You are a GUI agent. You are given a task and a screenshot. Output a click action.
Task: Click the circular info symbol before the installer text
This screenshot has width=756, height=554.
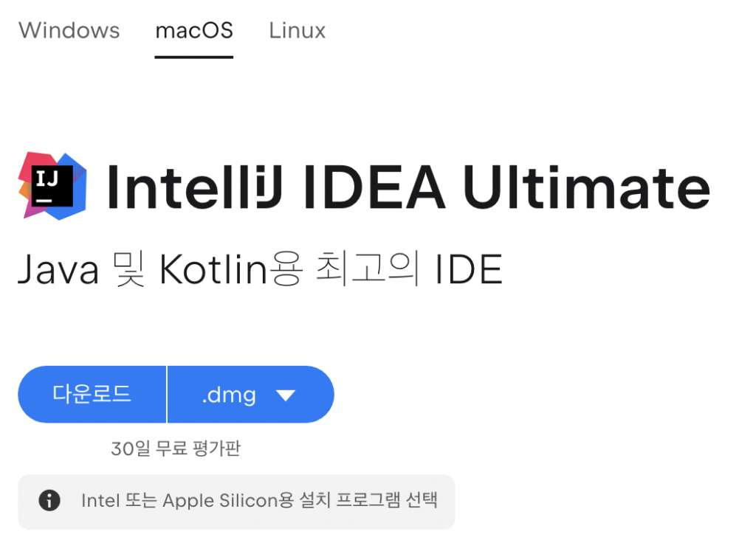[49, 502]
